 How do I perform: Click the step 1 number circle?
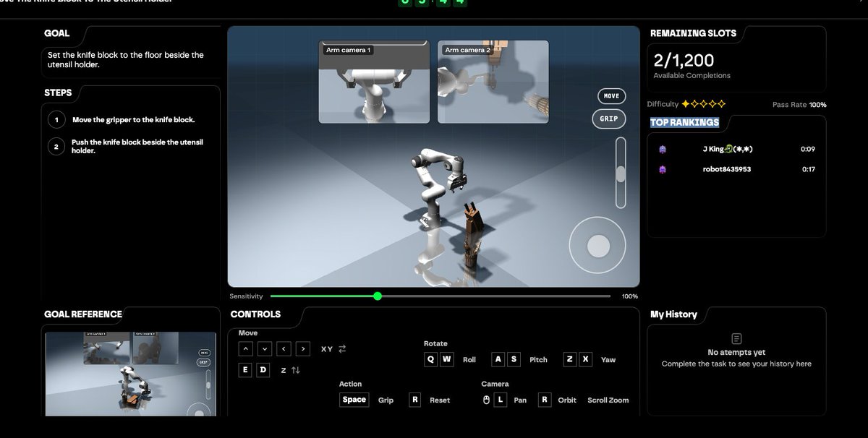pyautogui.click(x=56, y=120)
